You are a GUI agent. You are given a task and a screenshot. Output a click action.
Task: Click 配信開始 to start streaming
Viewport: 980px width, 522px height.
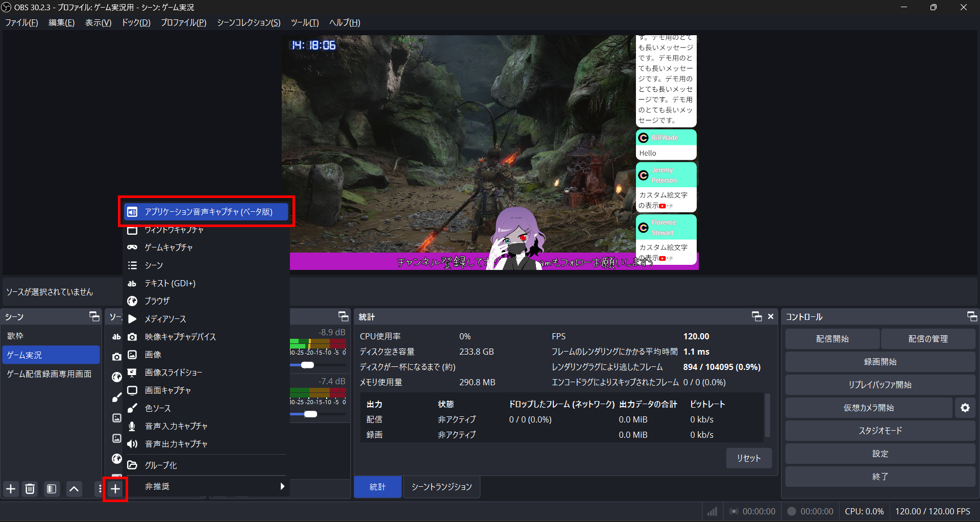832,339
